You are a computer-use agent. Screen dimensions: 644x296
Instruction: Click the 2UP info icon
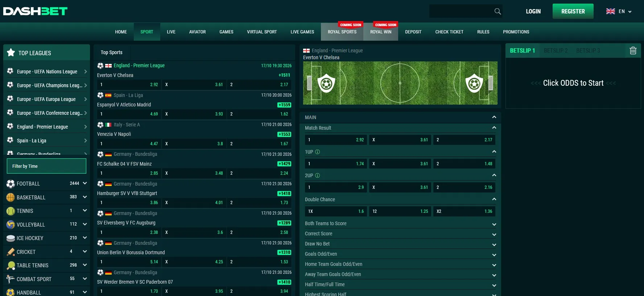pos(317,175)
